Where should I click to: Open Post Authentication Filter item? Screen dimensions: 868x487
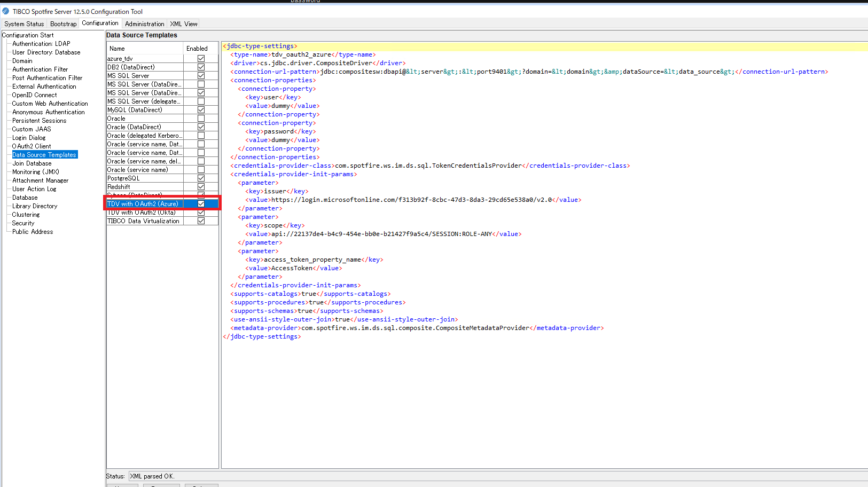[x=47, y=78]
